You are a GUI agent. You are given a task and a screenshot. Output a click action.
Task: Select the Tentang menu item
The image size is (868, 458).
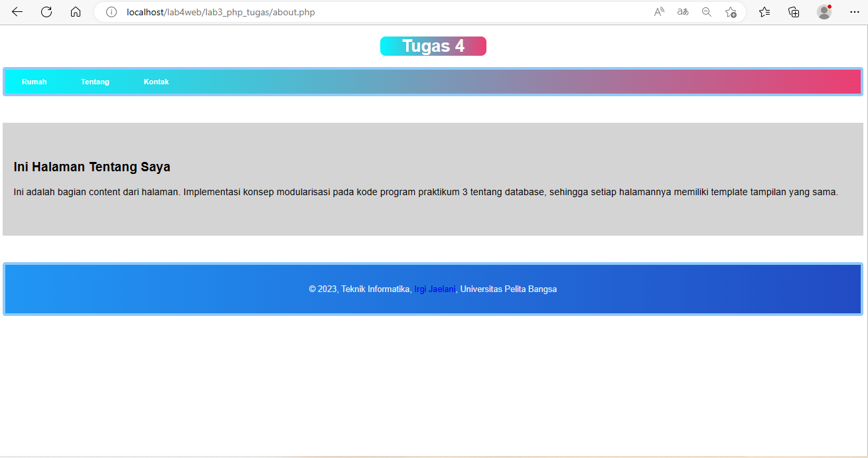click(x=95, y=82)
